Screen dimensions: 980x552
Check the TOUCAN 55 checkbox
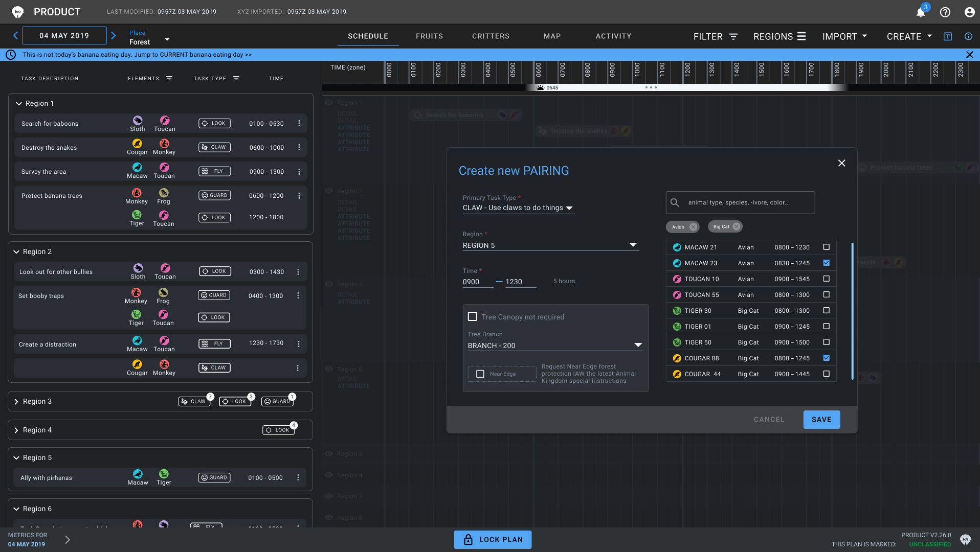pyautogui.click(x=826, y=294)
